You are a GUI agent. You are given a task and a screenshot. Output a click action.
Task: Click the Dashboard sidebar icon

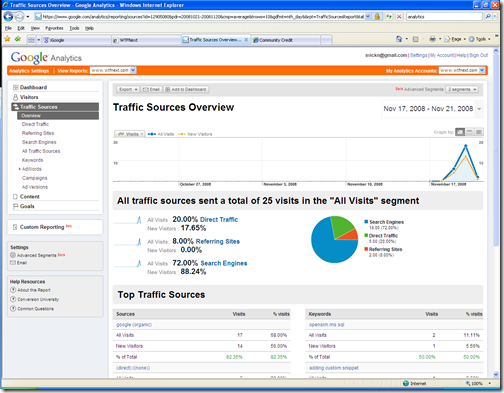tap(15, 87)
